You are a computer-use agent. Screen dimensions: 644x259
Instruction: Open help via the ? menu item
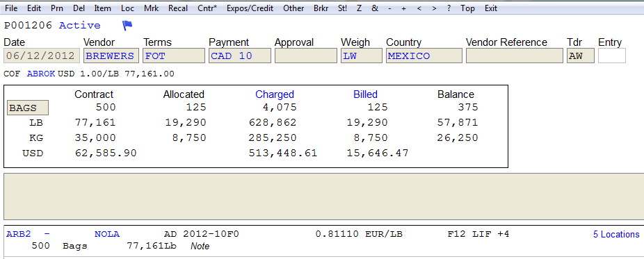tap(449, 8)
